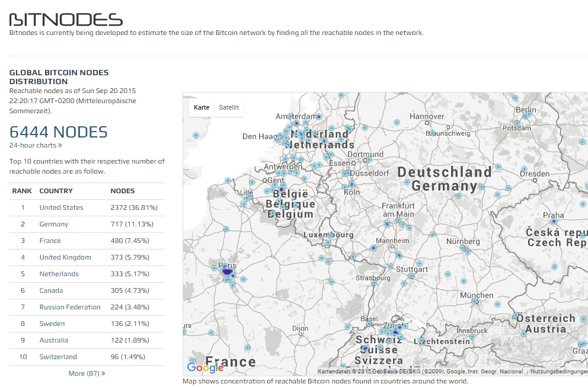This screenshot has height=387, width=588.
Task: Click the "GLOBAL BITCOIN NODES DISTRIBUTION" heading
Action: [x=59, y=77]
